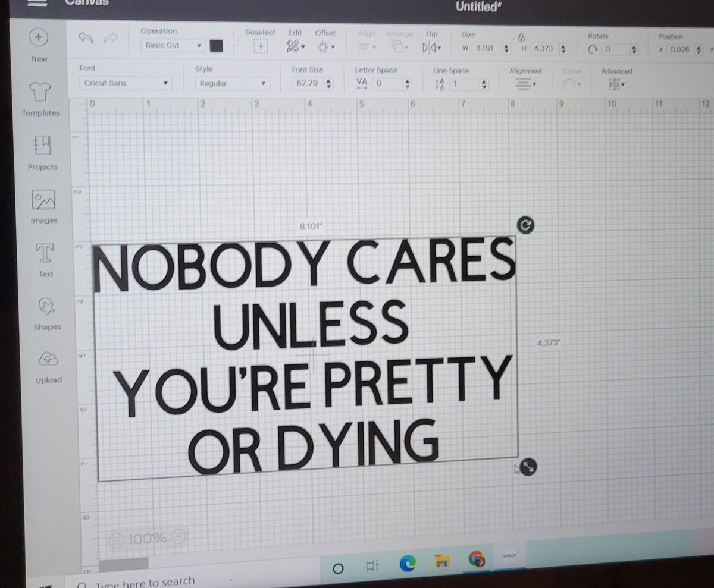Click the black operation color swatch
The width and height of the screenshot is (714, 588).
point(217,46)
